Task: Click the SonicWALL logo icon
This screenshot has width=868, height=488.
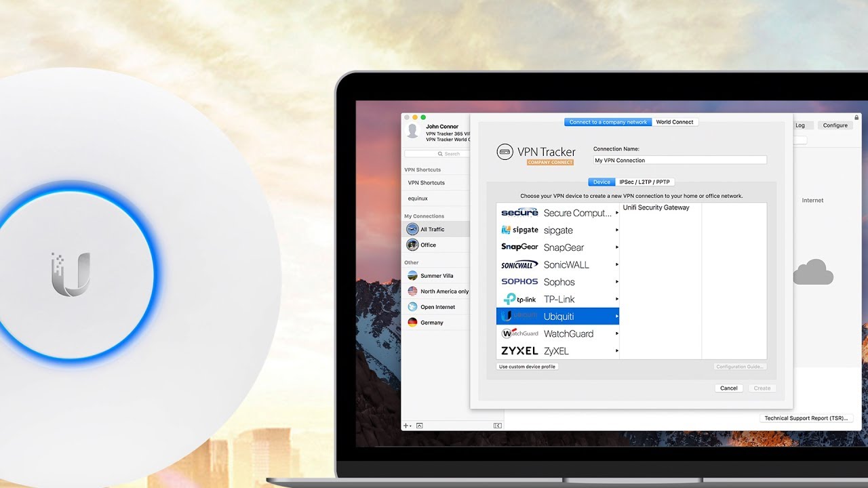Action: point(519,265)
